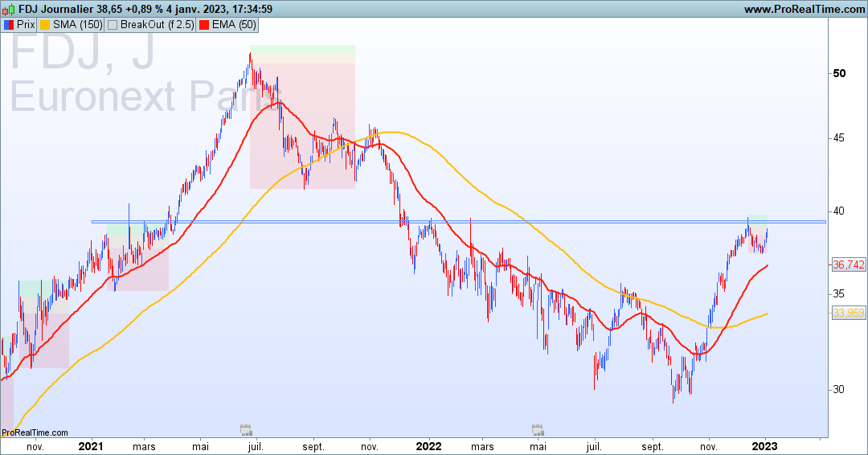
Task: Click the ProRealTime.com label at bottom left
Action: pos(35,432)
